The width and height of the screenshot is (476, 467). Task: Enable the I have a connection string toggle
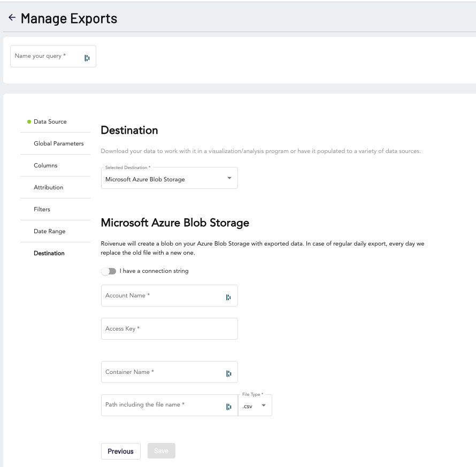pos(109,271)
